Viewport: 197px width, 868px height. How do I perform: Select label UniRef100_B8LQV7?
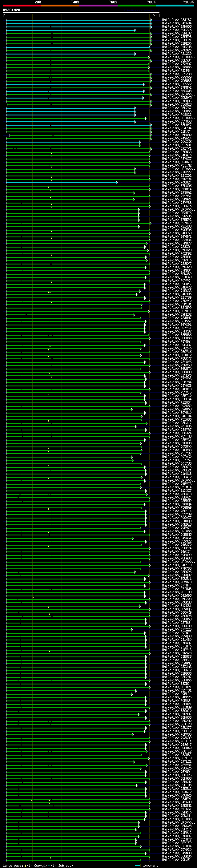pyautogui.click(x=177, y=125)
